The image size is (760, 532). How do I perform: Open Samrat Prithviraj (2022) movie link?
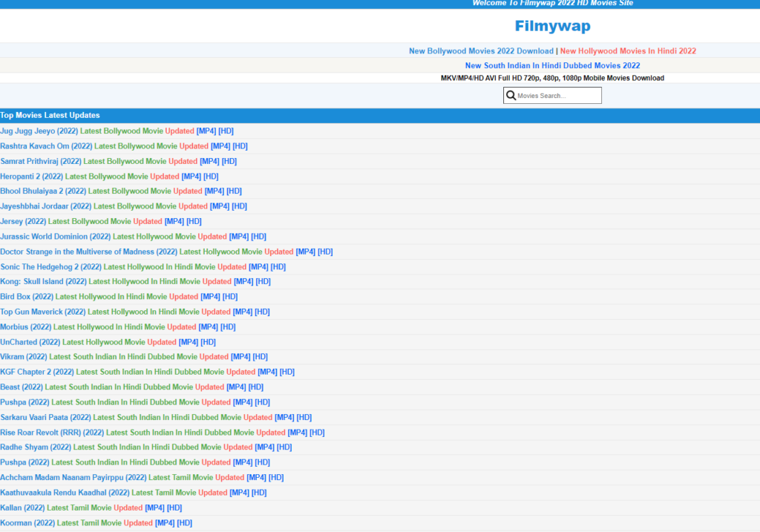[x=118, y=161]
